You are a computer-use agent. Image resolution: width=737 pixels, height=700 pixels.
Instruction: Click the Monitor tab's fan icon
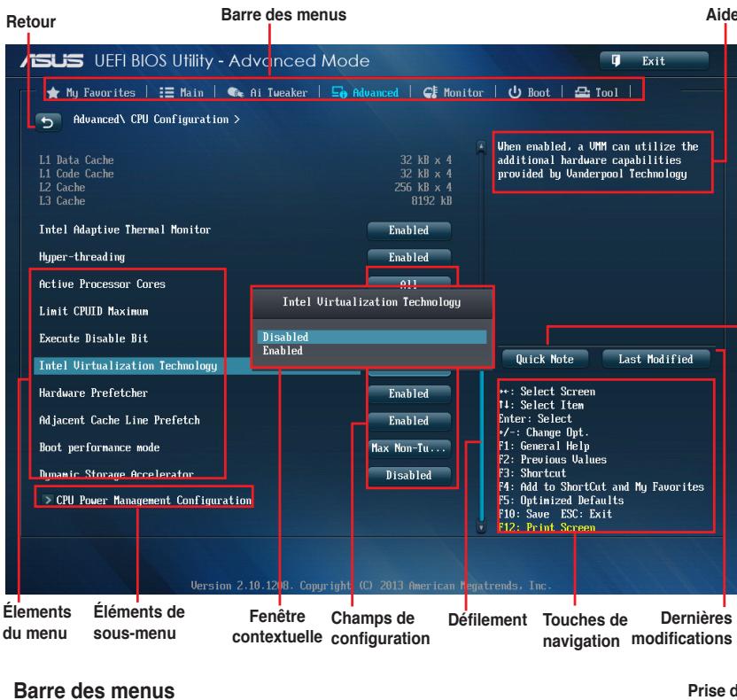point(431,92)
